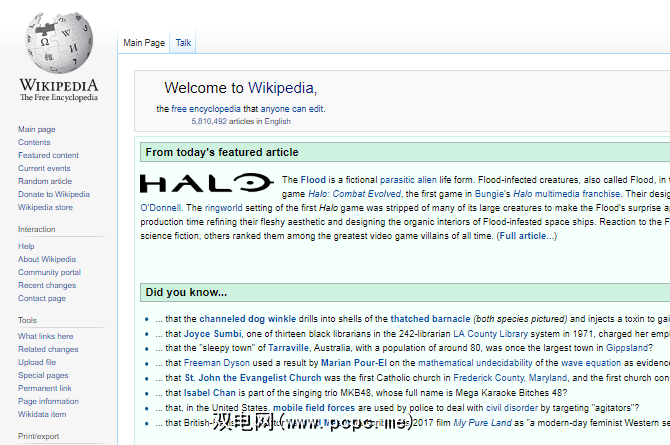
Task: Select the Main Page tab
Action: click(x=144, y=43)
